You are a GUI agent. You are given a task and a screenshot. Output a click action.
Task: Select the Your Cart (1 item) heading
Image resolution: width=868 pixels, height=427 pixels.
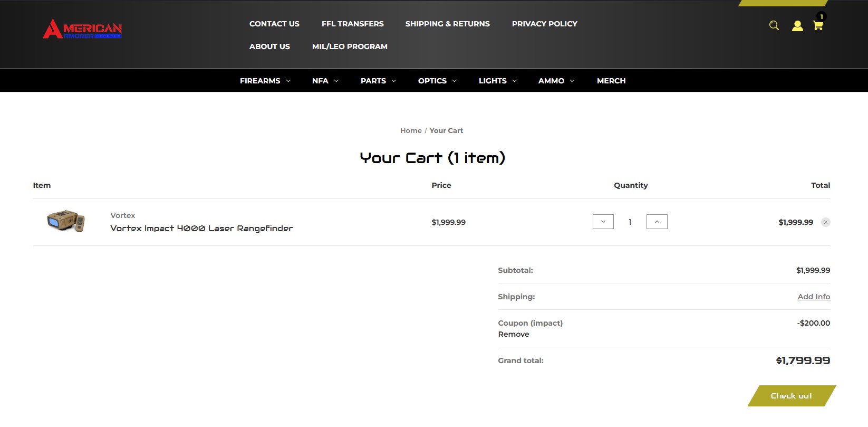[433, 158]
